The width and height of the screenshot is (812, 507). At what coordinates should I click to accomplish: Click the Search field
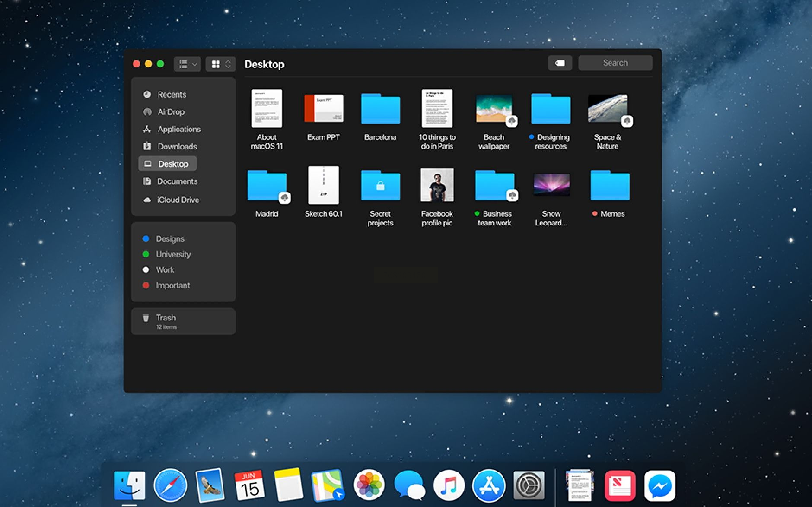[x=615, y=63]
